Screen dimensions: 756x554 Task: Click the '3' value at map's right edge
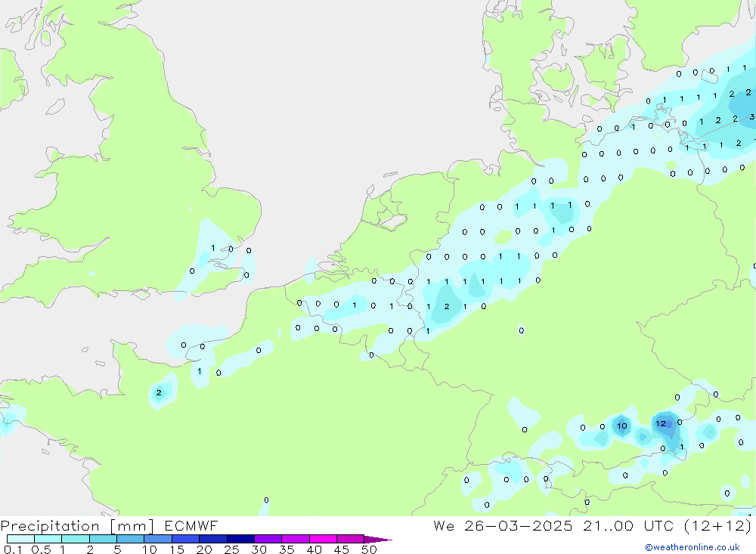coord(752,117)
